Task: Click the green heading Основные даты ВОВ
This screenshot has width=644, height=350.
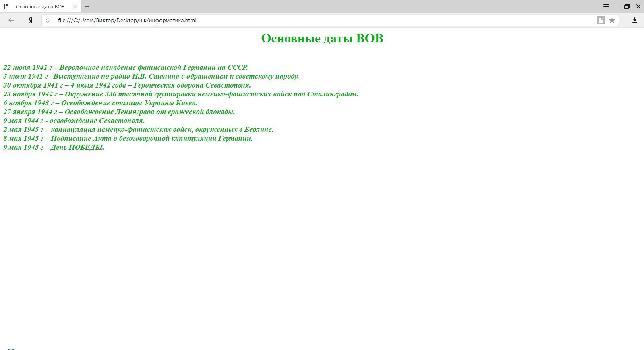Action: pos(322,38)
